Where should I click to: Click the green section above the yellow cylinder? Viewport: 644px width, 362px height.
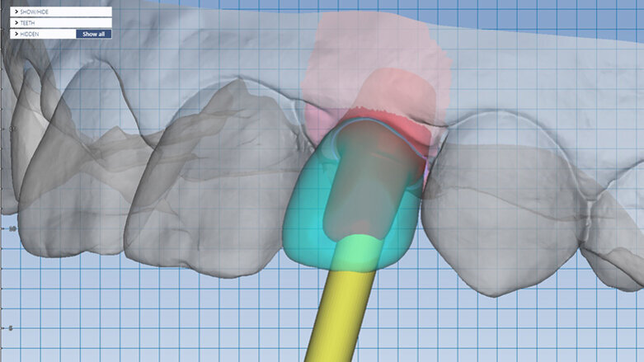click(355, 253)
